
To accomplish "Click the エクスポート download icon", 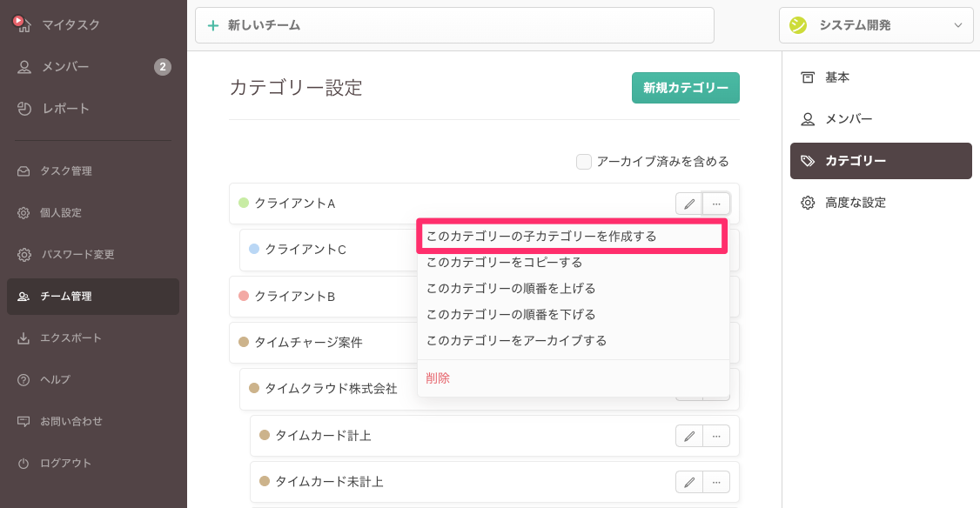I will [23, 338].
